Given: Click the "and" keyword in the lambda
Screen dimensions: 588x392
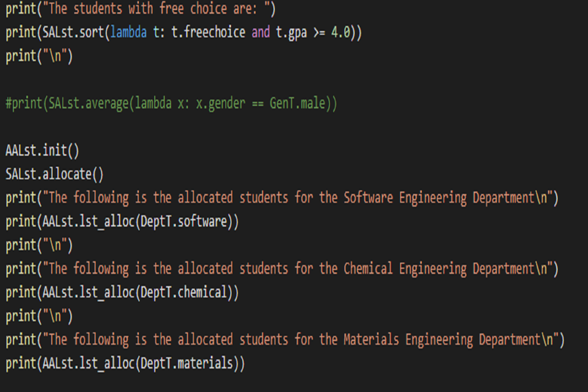Looking at the screenshot, I should point(260,32).
